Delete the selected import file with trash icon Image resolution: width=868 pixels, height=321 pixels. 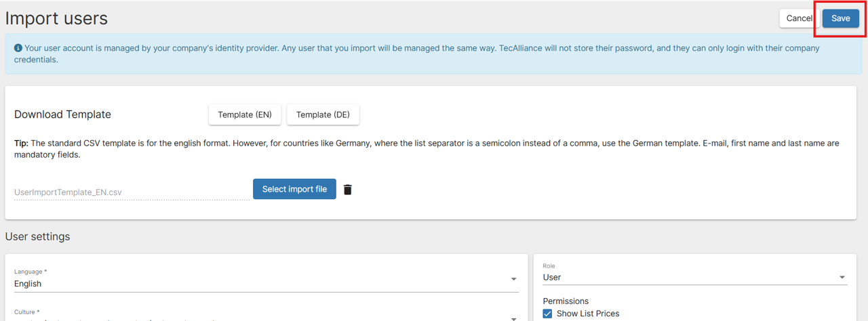click(348, 190)
